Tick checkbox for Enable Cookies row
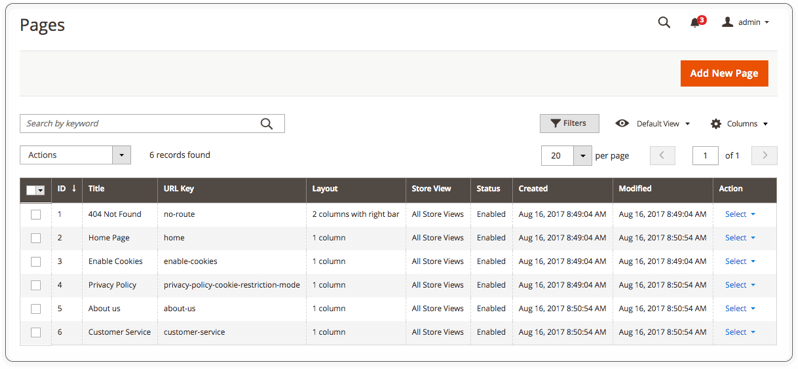 tap(36, 262)
